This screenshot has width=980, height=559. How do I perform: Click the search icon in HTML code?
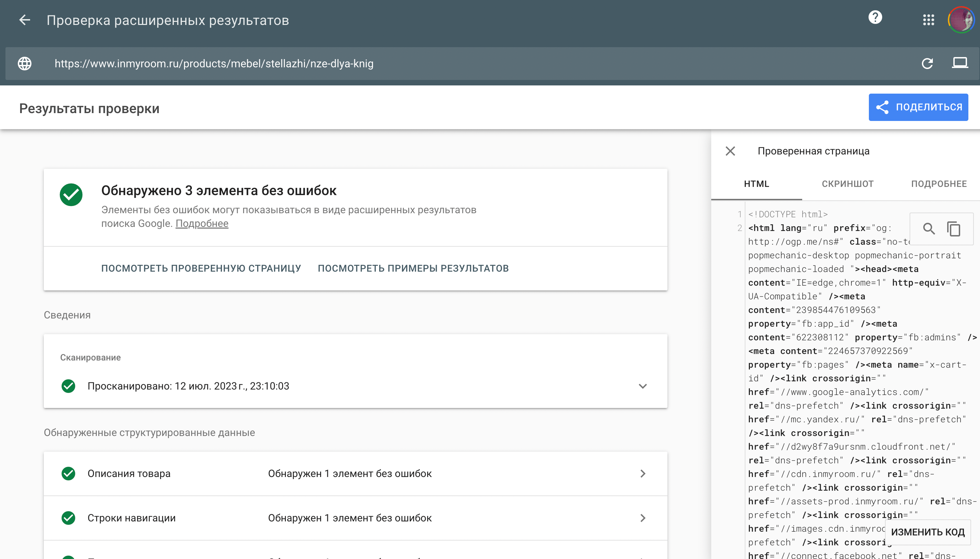click(928, 229)
